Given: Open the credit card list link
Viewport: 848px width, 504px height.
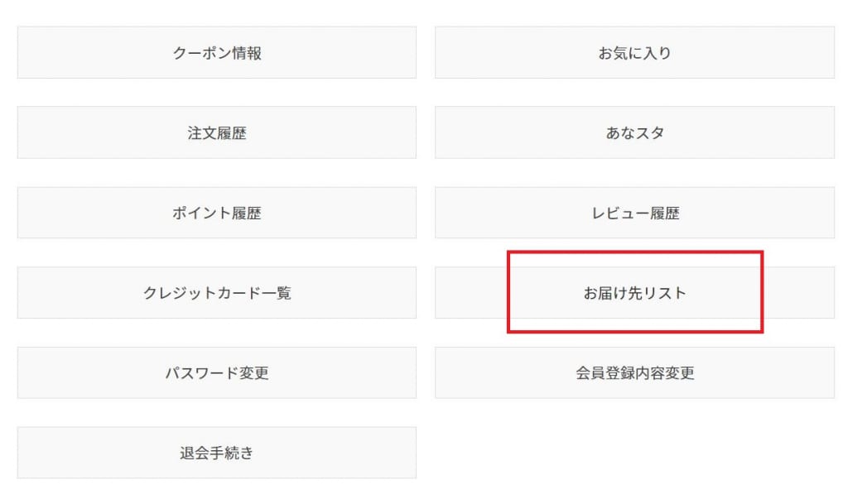Looking at the screenshot, I should tap(217, 293).
